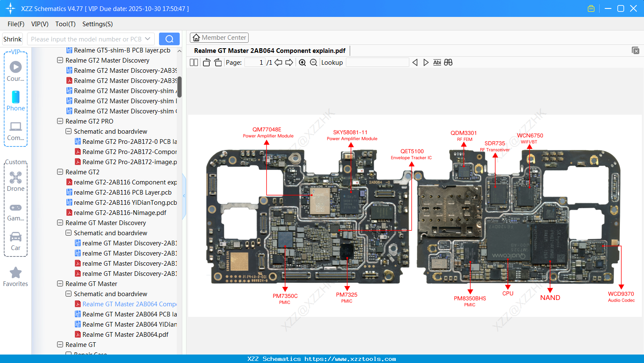Go to the next page arrow
The image size is (644, 363).
point(289,63)
